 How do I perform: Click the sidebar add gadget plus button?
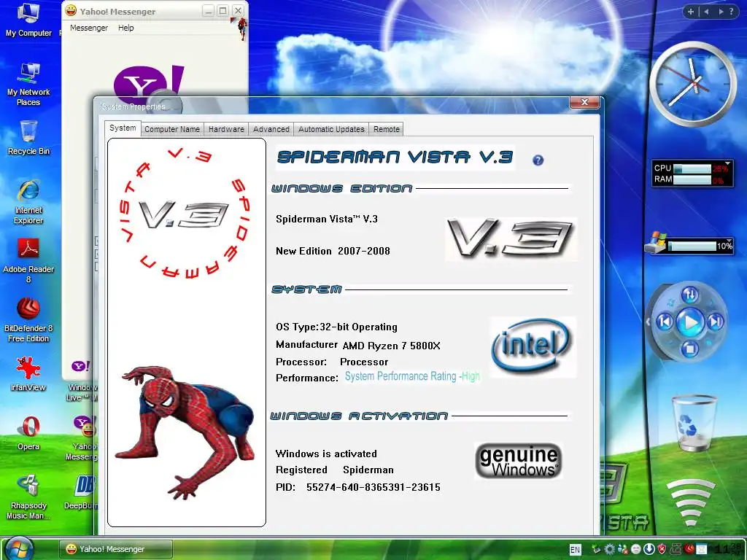(690, 12)
